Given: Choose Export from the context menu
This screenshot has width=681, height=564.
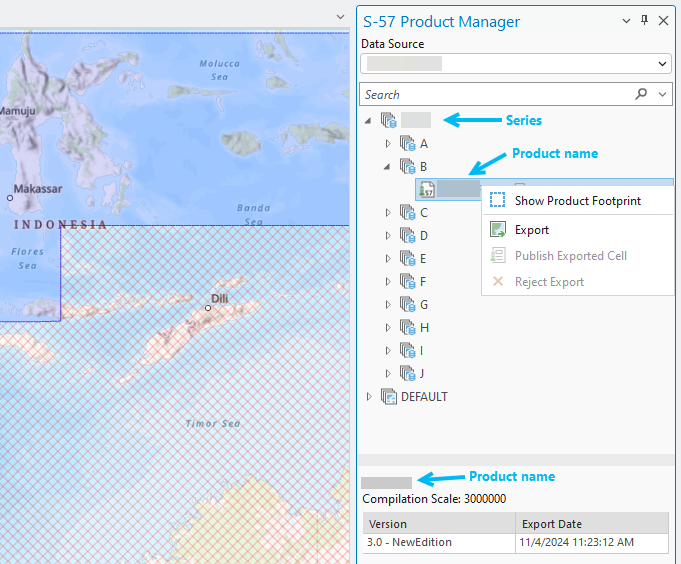Looking at the screenshot, I should tap(578, 230).
